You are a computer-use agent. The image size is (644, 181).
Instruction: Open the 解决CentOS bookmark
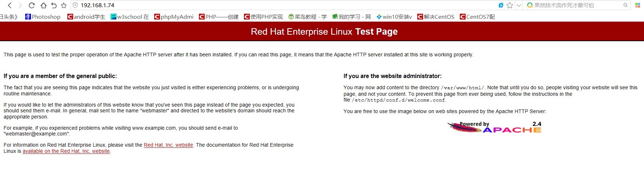[x=436, y=17]
